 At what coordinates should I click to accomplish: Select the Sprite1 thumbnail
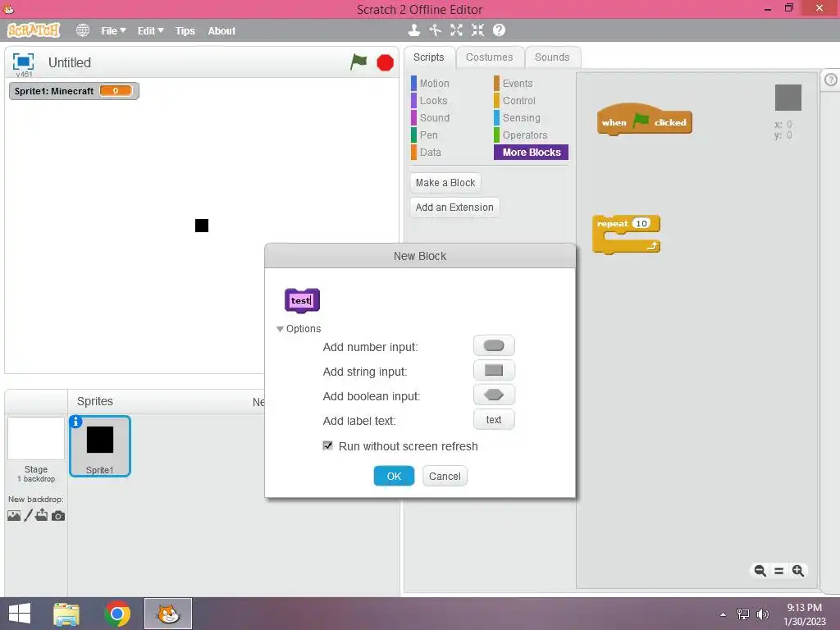pos(100,445)
